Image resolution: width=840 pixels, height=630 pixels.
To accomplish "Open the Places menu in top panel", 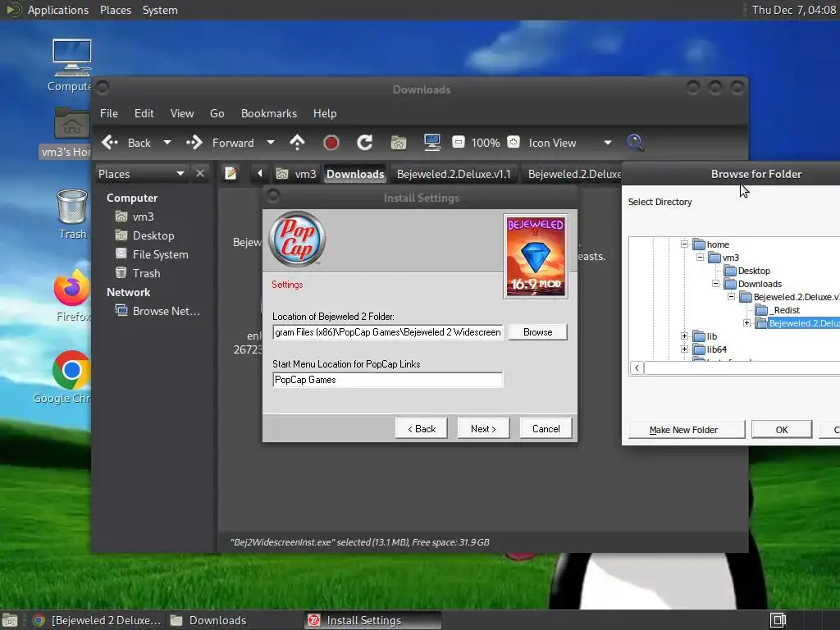I will (x=115, y=10).
